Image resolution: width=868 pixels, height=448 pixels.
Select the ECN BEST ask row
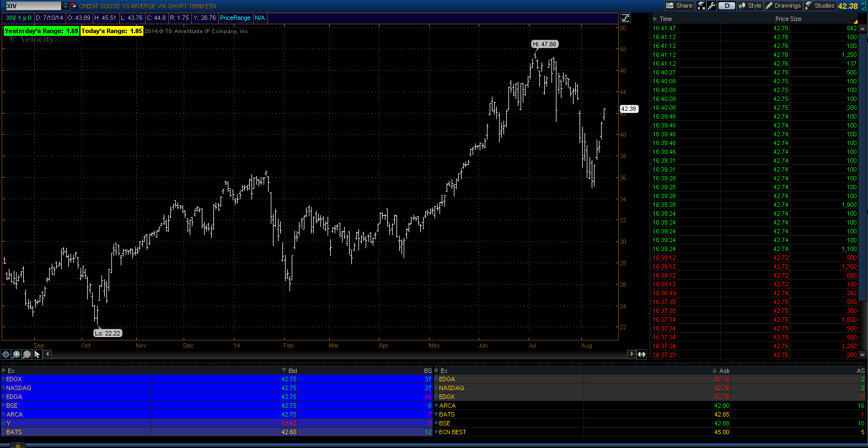click(x=650, y=432)
